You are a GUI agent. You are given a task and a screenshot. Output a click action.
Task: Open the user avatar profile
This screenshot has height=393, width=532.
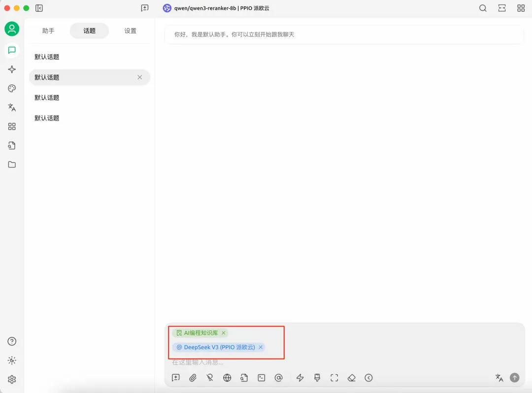[x=12, y=29]
